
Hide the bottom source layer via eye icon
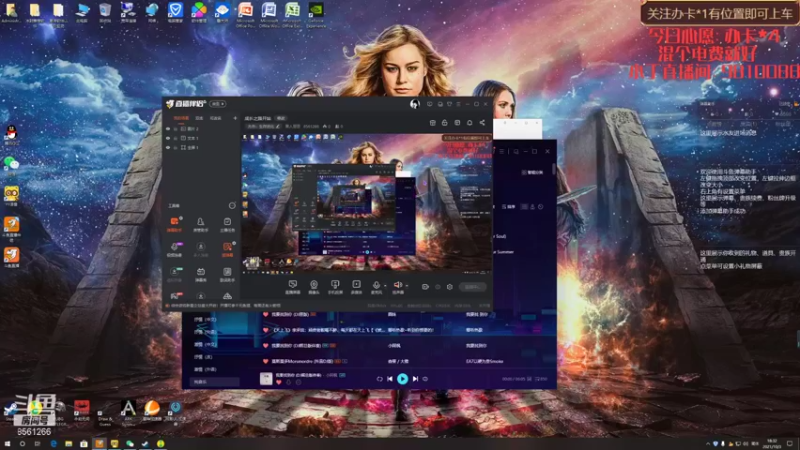168,147
